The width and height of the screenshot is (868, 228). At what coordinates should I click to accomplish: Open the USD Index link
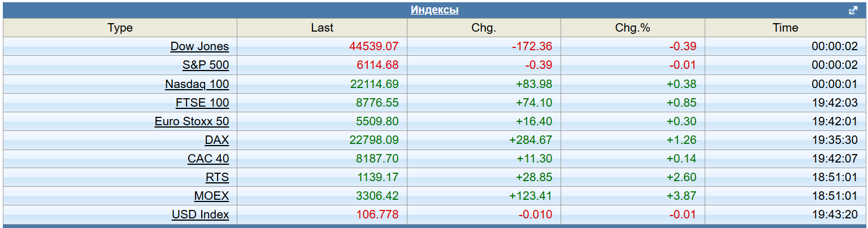[201, 214]
